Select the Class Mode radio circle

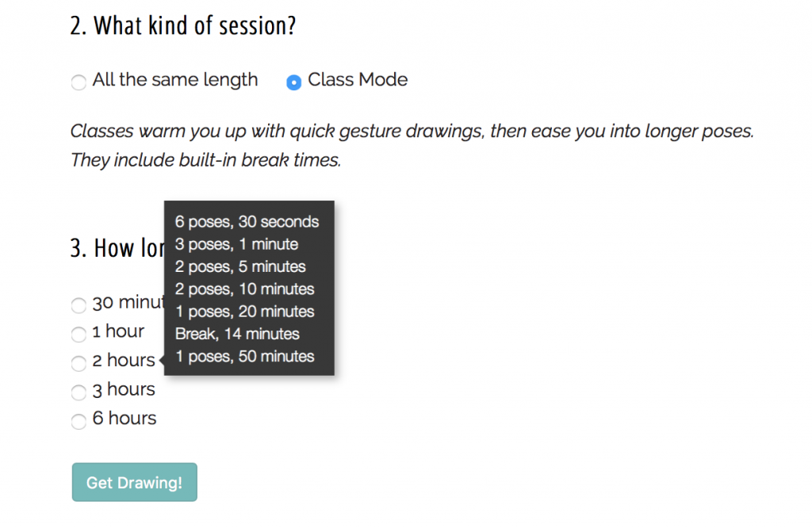293,82
